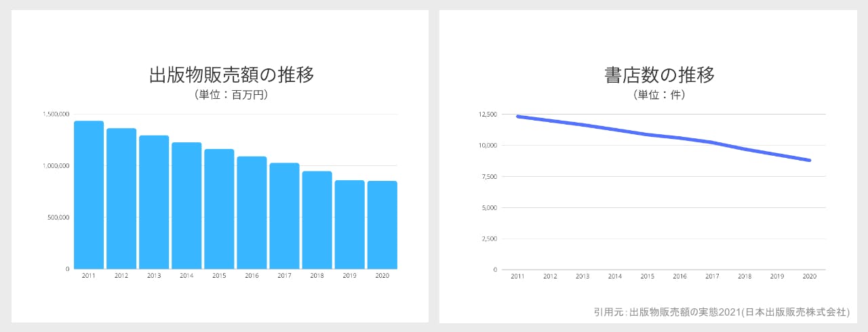This screenshot has height=332, width=868.
Task: Click the 書店数の推移 chart title
Action: click(659, 75)
